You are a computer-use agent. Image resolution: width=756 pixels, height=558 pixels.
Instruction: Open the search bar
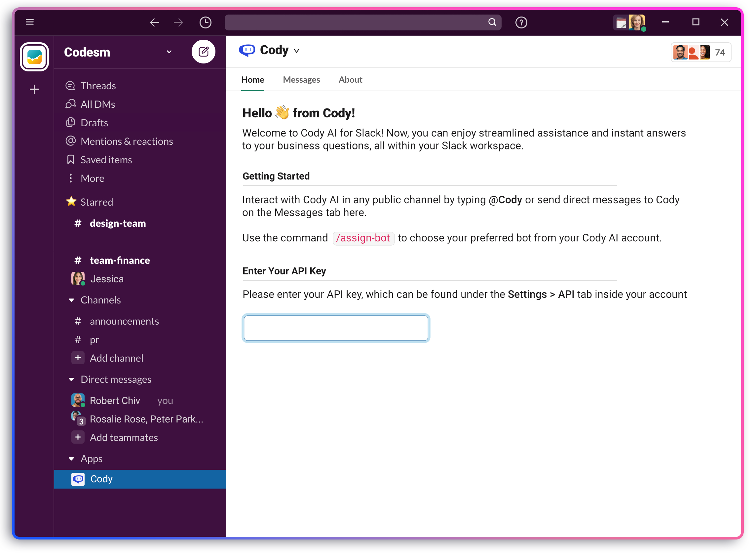pos(363,22)
